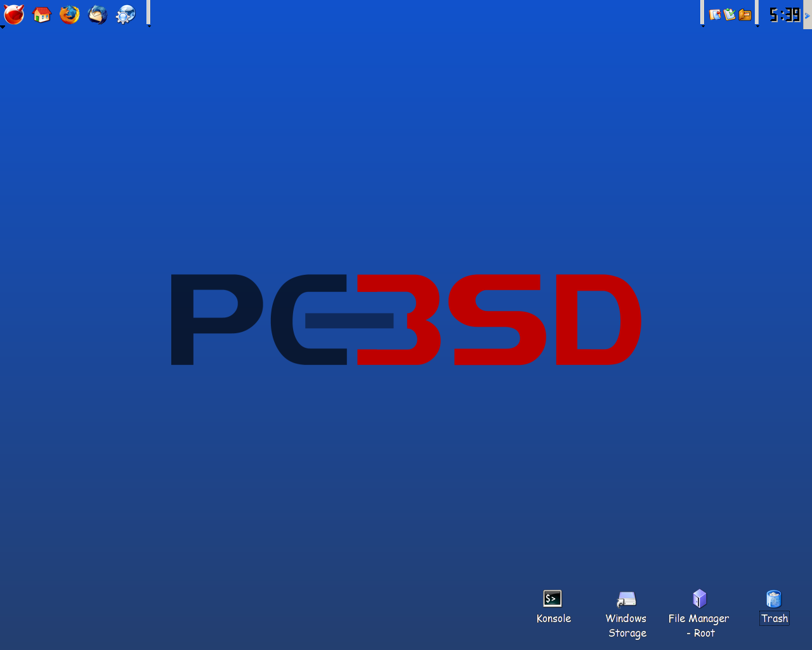Launch the Thunderbird mail client
This screenshot has height=650, width=812.
coord(98,14)
